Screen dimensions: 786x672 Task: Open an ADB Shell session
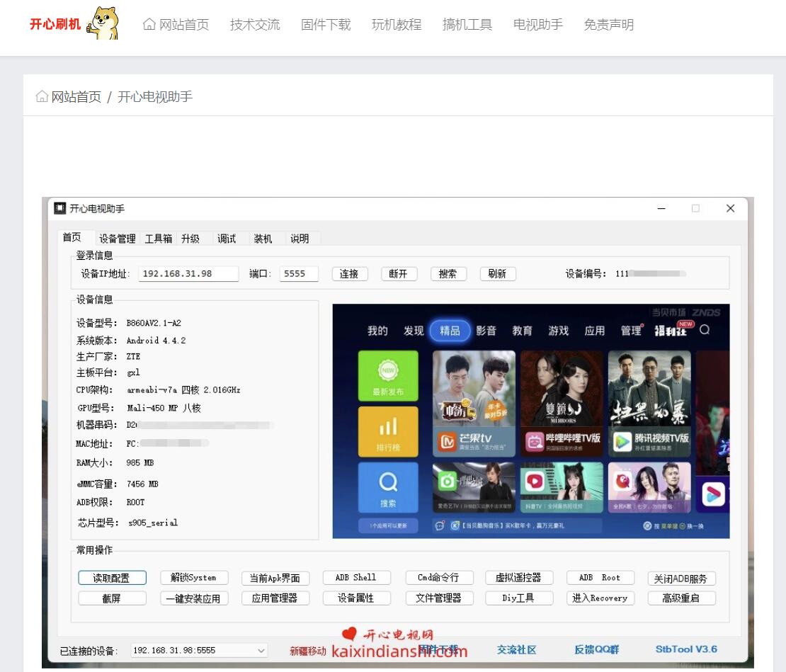point(356,577)
